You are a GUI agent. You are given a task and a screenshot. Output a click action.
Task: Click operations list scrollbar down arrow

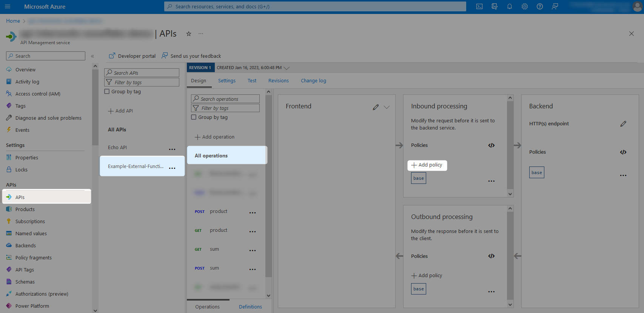[x=268, y=296]
